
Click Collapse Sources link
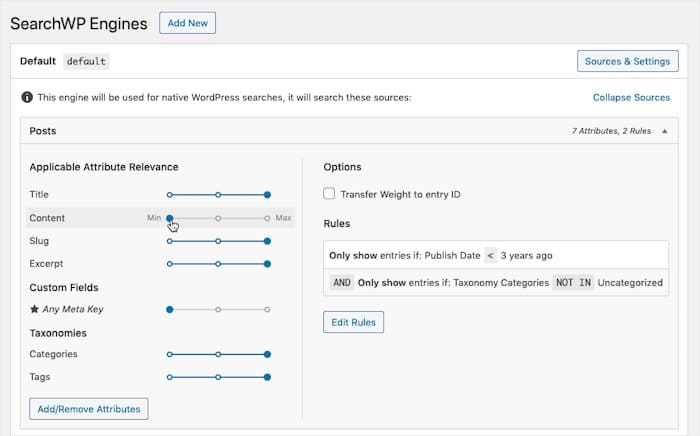631,98
